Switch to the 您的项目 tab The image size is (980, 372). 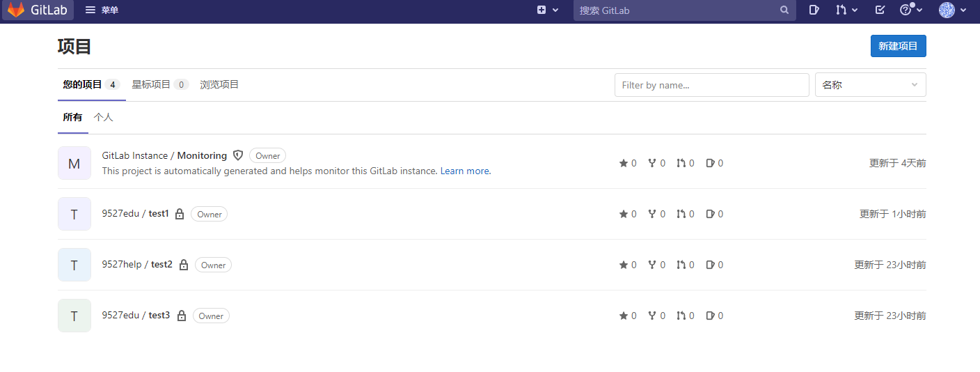click(91, 84)
